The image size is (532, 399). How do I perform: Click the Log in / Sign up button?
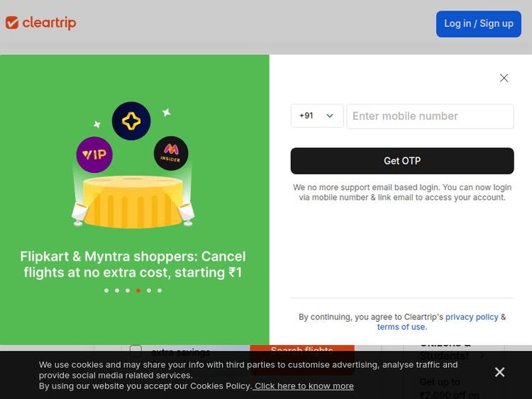[478, 23]
